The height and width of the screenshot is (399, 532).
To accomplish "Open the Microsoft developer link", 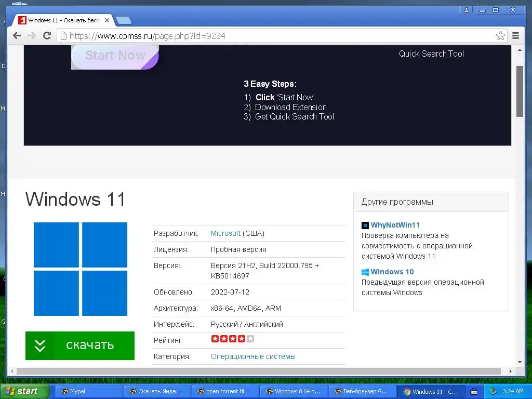I will point(225,233).
